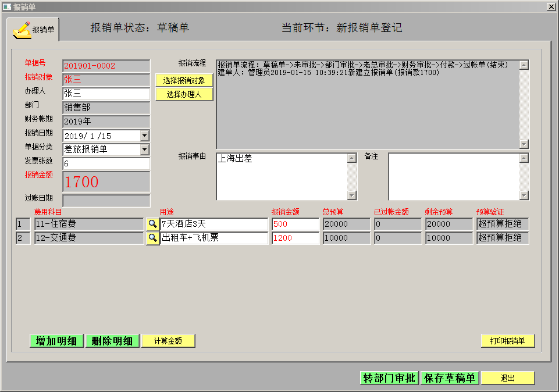Click the window icon in title bar
This screenshot has width=559, height=392.
[x=7, y=6]
